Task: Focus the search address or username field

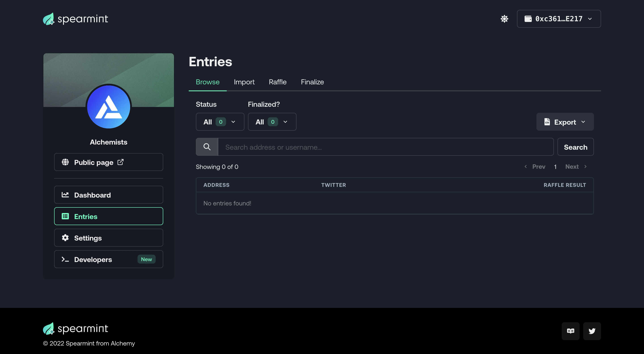Action: [386, 147]
